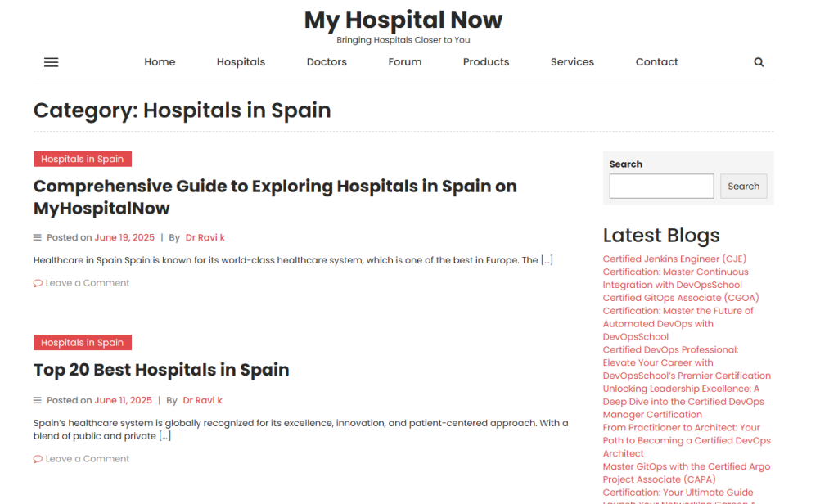Open the Hospitals menu item
838x504 pixels.
(x=241, y=62)
